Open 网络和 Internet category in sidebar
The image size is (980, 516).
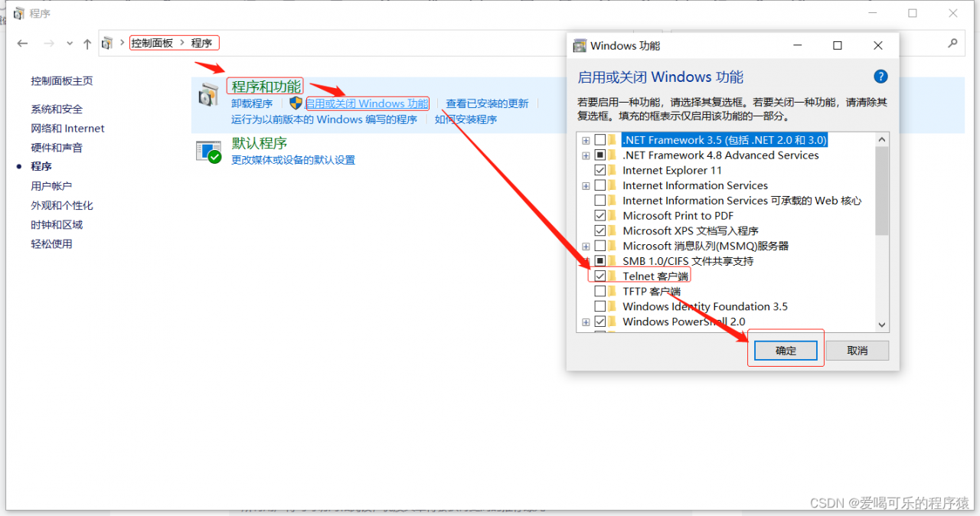[x=67, y=129]
